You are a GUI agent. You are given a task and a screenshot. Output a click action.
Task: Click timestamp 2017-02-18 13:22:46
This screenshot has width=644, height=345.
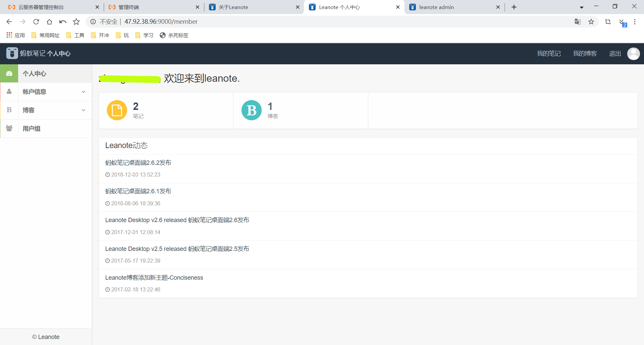tap(136, 290)
